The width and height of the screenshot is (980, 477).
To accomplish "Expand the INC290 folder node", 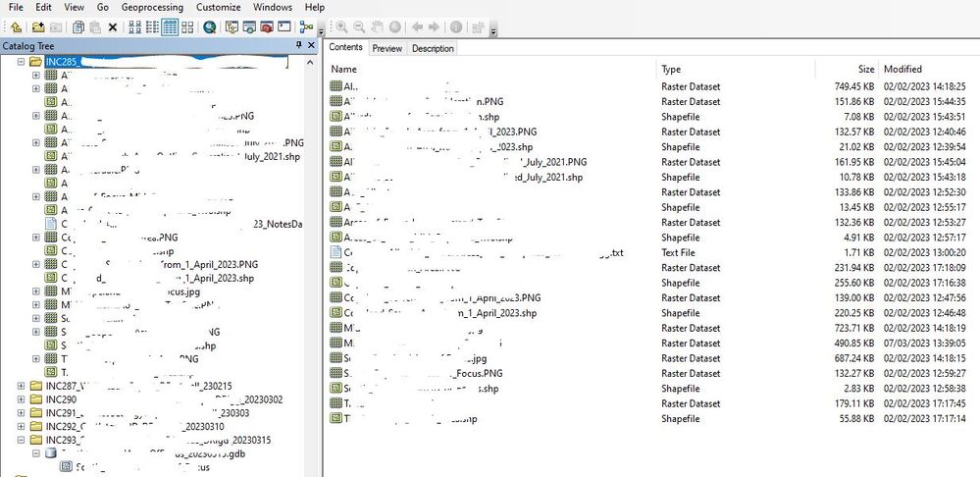I will (22, 399).
